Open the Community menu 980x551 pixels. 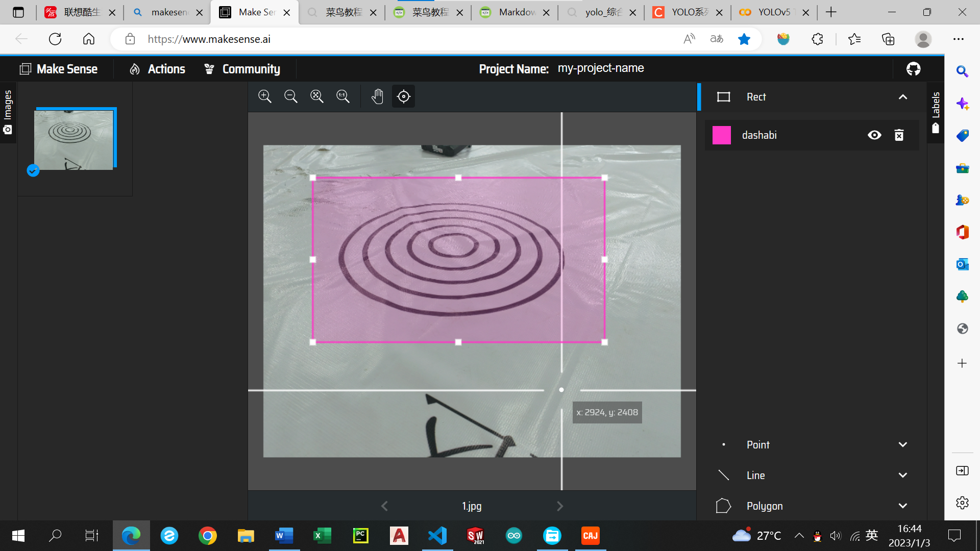242,69
